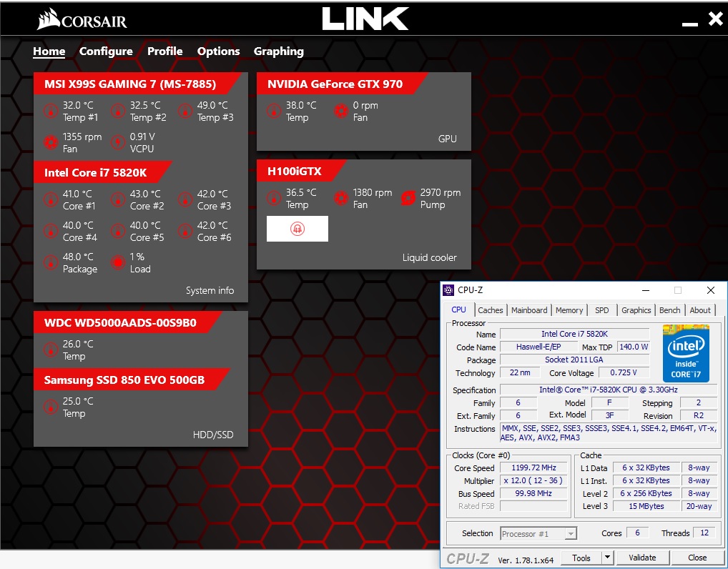This screenshot has width=728, height=569.
Task: Open the Graphics tab in CPU-Z
Action: [x=636, y=310]
